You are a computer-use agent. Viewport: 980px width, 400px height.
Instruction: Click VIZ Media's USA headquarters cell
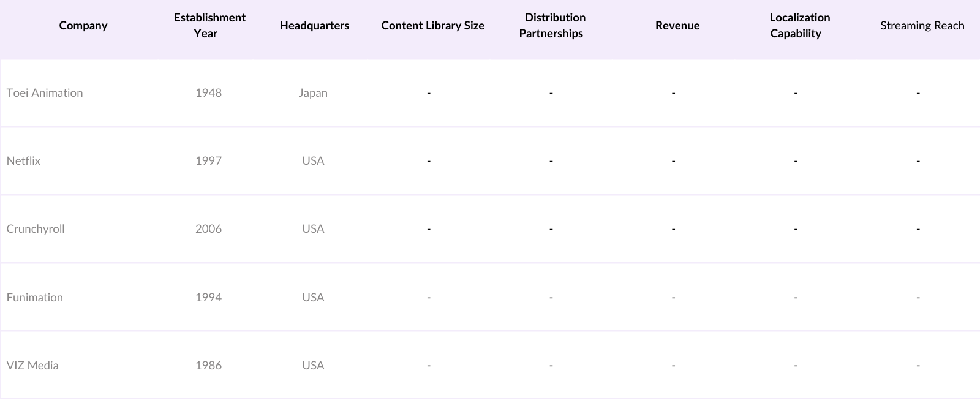[313, 366]
